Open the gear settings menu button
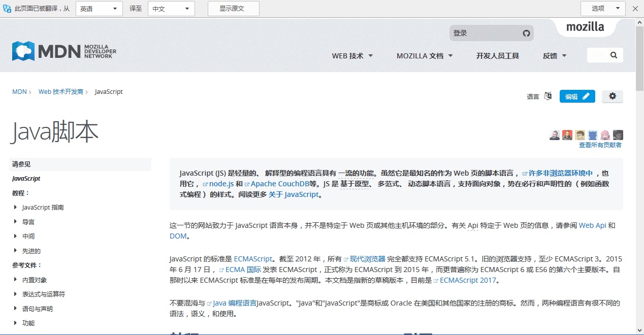 point(613,96)
